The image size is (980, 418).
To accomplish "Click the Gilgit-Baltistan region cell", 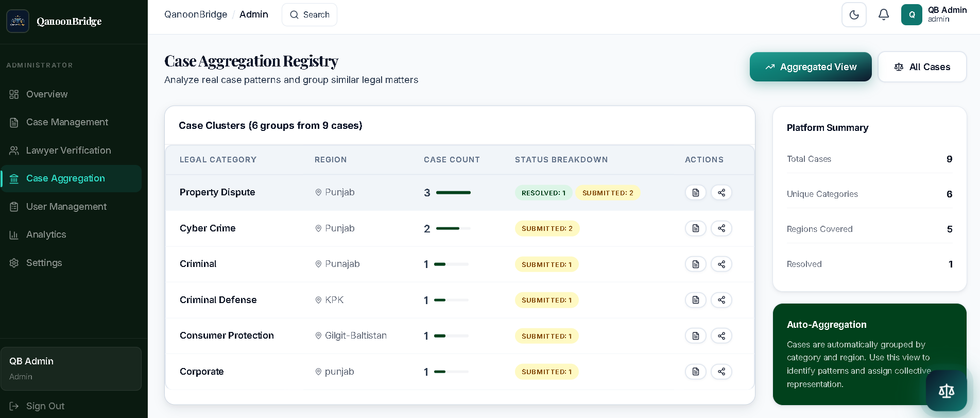I will point(351,336).
